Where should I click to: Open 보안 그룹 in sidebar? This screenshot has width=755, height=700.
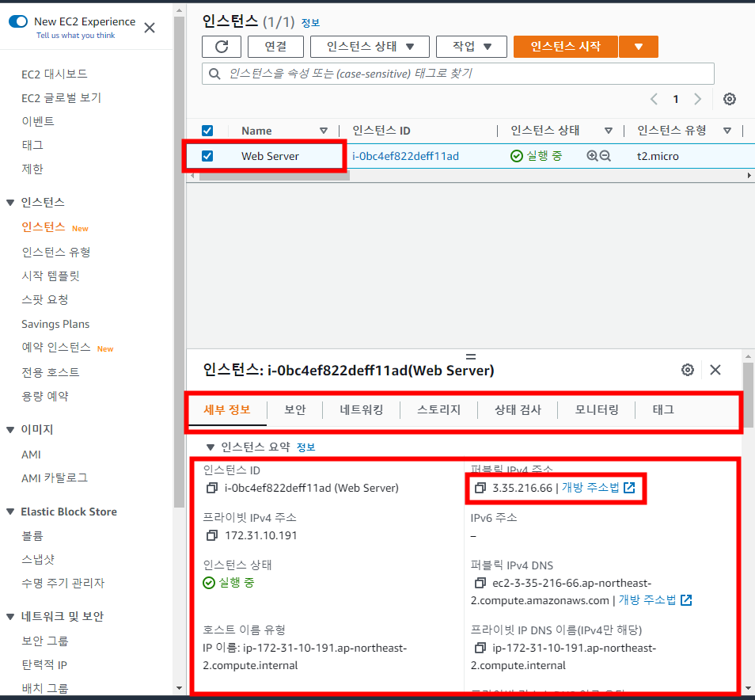pyautogui.click(x=45, y=641)
